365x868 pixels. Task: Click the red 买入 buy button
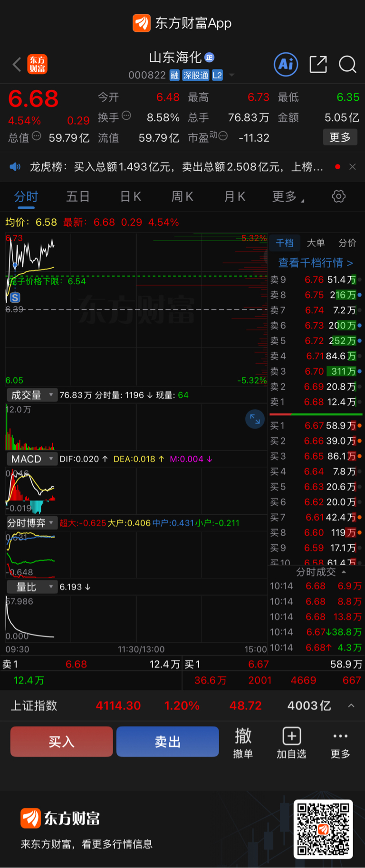[x=62, y=742]
